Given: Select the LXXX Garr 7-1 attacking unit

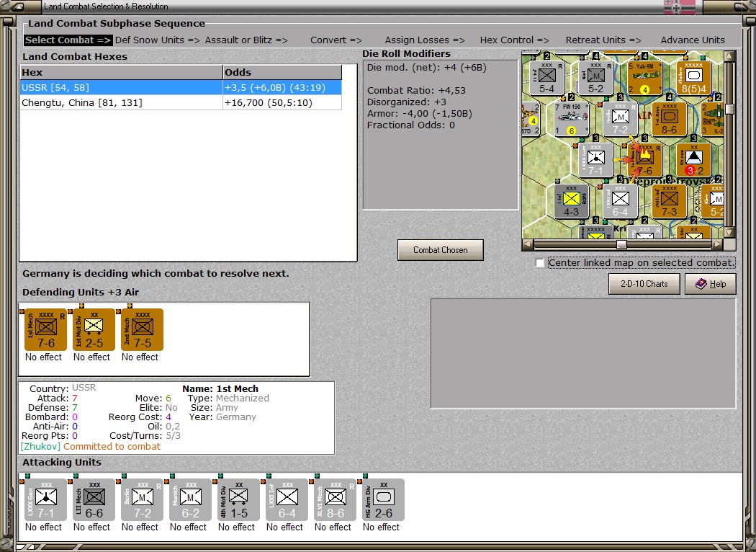Looking at the screenshot, I should coord(46,500).
